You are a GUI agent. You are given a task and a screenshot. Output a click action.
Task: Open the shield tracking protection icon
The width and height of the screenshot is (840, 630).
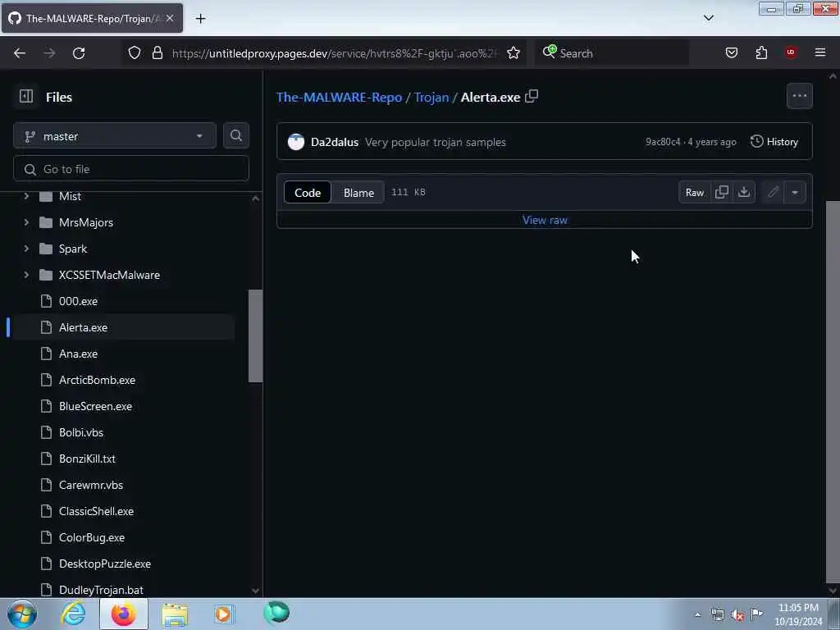(x=135, y=53)
